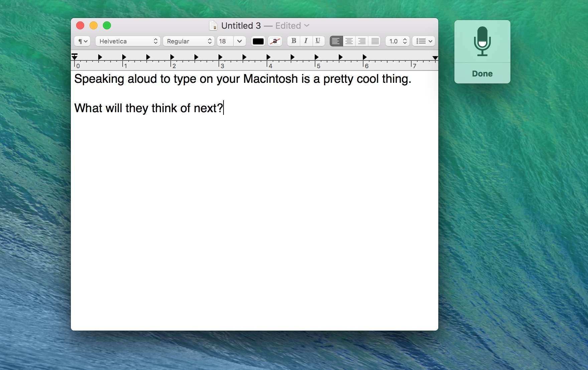Select left text alignment
Image resolution: width=588 pixels, height=370 pixels.
(x=336, y=41)
